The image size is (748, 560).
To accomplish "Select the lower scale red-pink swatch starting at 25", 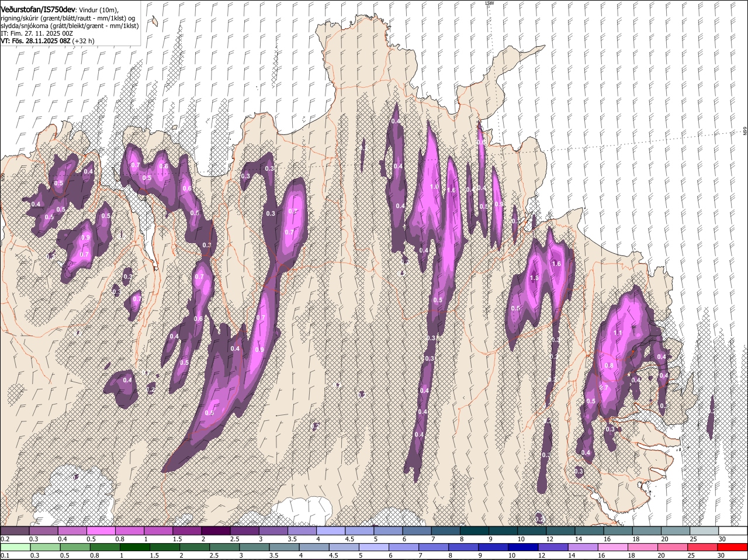I will pyautogui.click(x=704, y=548).
